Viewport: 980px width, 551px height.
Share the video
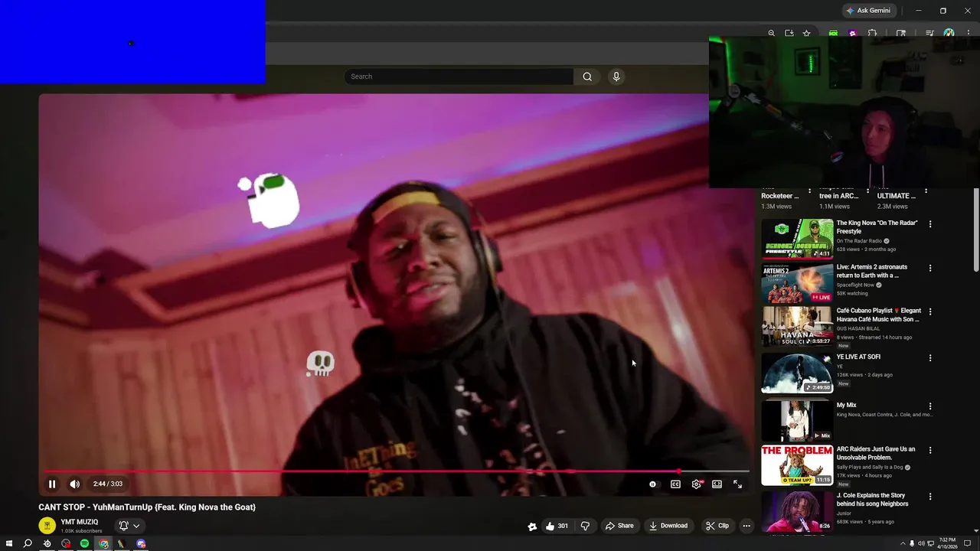click(619, 526)
